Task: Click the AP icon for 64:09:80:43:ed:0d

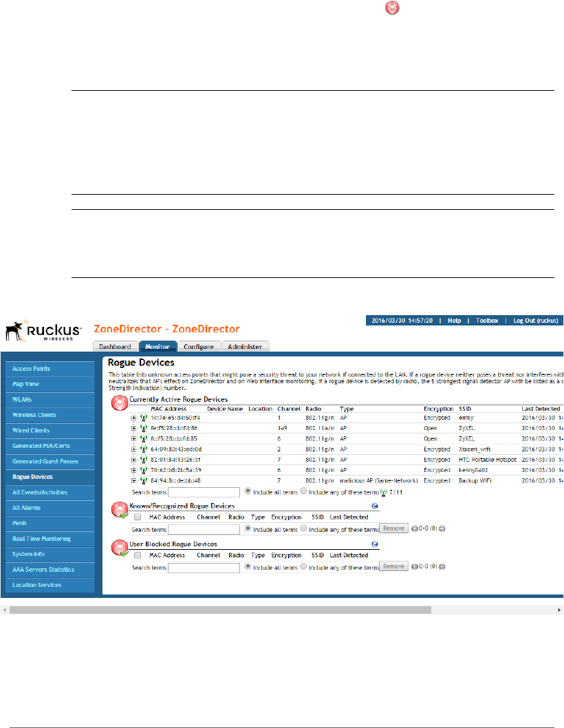Action: [144, 449]
